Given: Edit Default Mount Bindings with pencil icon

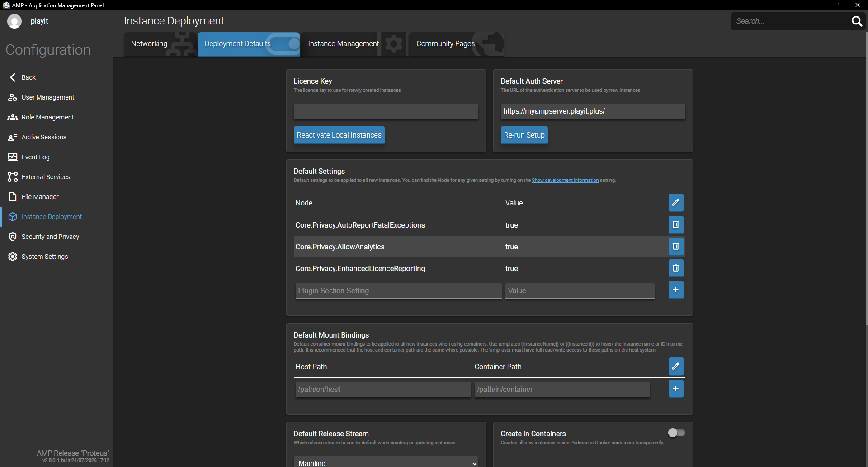Looking at the screenshot, I should pos(676,367).
